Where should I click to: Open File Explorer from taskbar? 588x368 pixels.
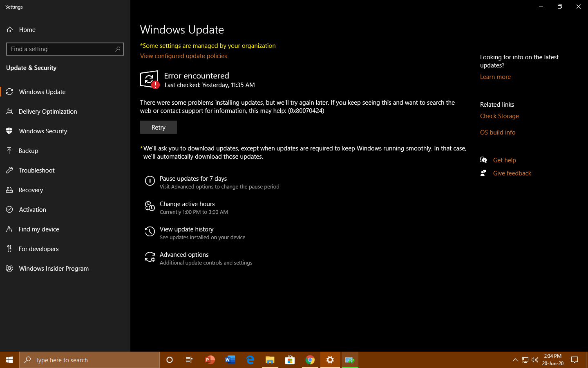pyautogui.click(x=270, y=360)
